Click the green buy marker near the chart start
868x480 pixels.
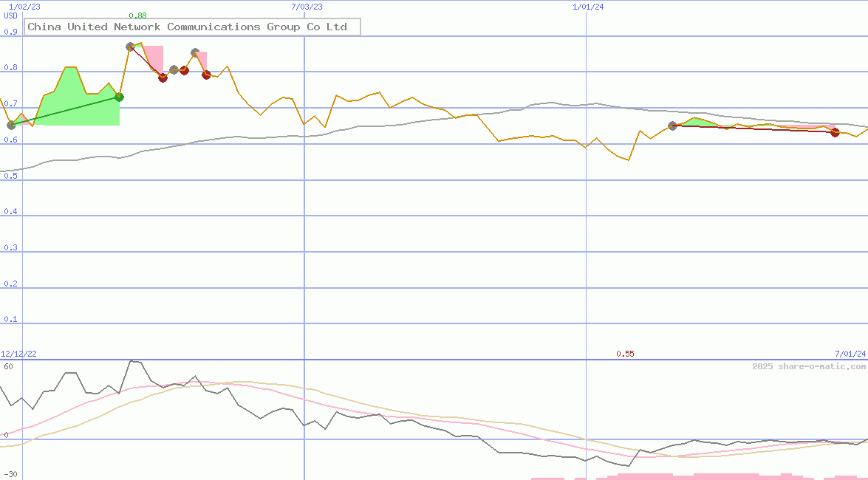(120, 97)
